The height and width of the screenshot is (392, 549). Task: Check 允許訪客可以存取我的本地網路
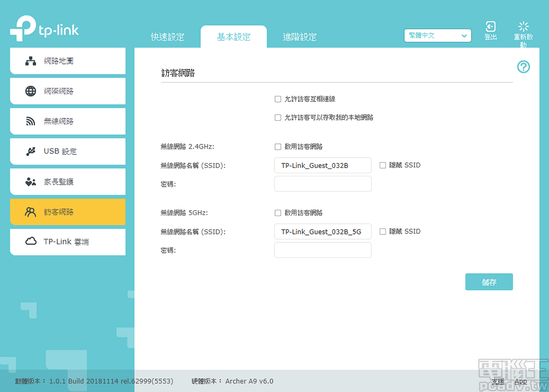coord(277,117)
